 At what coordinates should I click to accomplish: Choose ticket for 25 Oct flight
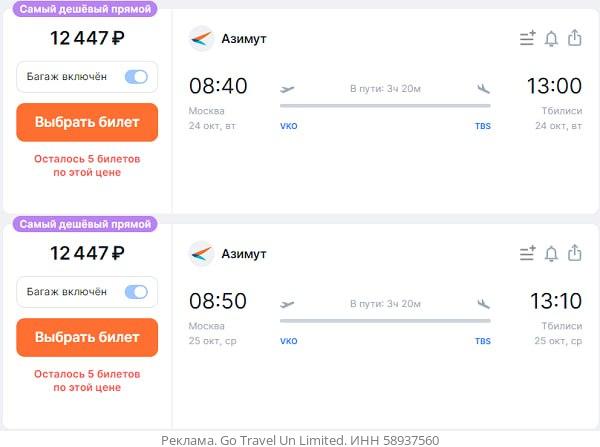[x=87, y=337]
